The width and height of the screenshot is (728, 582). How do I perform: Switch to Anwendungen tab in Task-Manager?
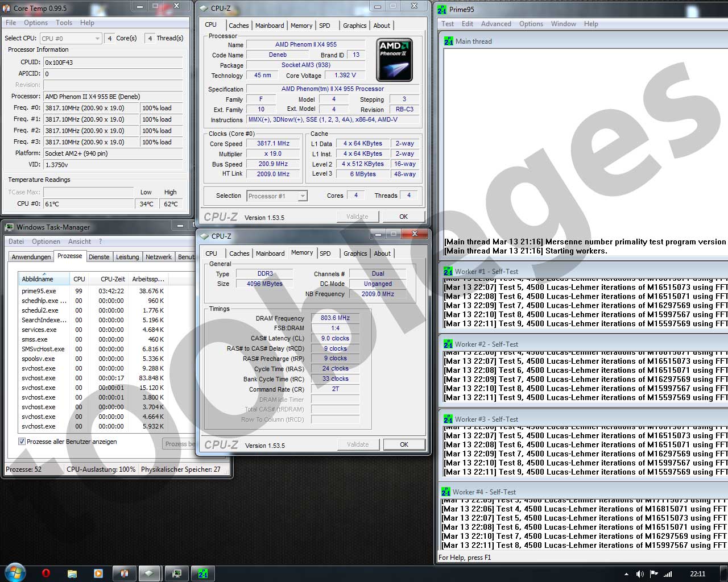click(x=31, y=257)
